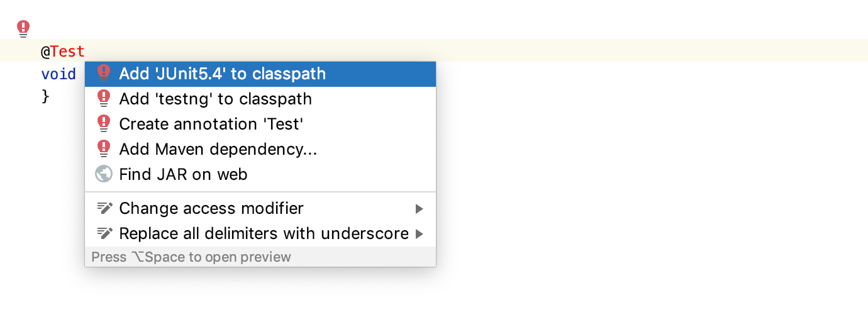Image resolution: width=868 pixels, height=312 pixels.
Task: Click the void keyword in the editor
Action: pos(58,74)
